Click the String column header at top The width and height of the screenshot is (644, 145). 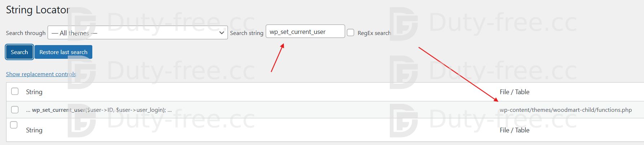tap(34, 92)
